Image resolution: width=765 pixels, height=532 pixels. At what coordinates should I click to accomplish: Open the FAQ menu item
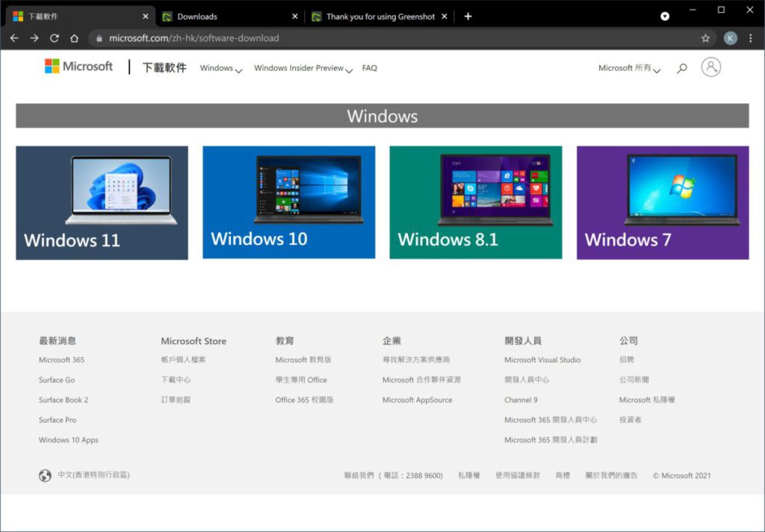tap(369, 68)
